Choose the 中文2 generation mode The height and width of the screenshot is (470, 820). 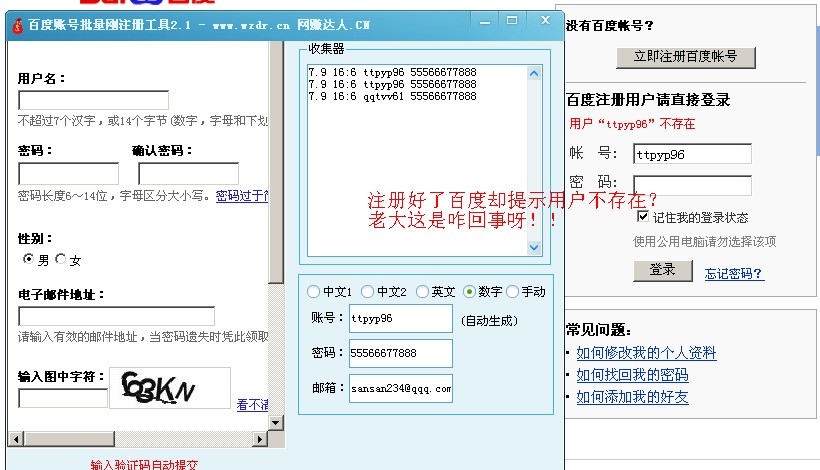click(x=367, y=291)
